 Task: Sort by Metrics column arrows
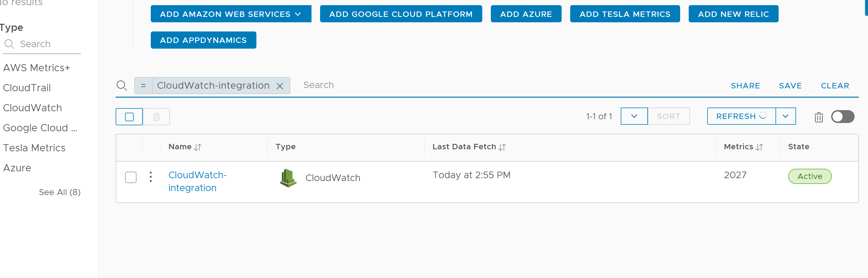click(x=759, y=147)
